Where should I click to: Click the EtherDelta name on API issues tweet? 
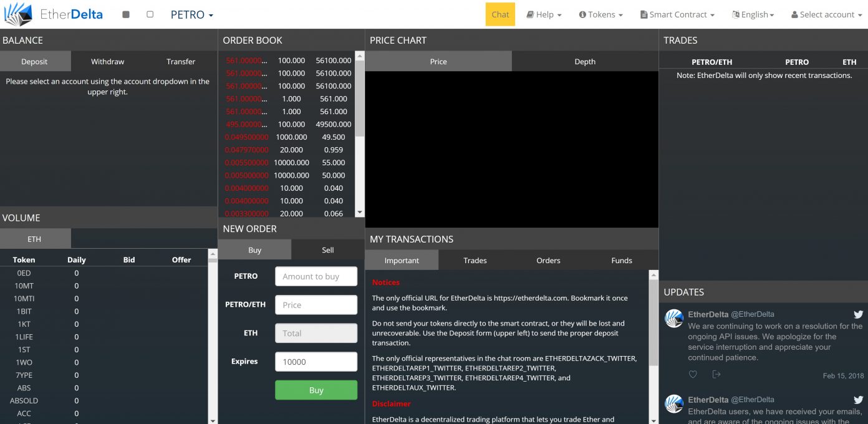point(708,314)
